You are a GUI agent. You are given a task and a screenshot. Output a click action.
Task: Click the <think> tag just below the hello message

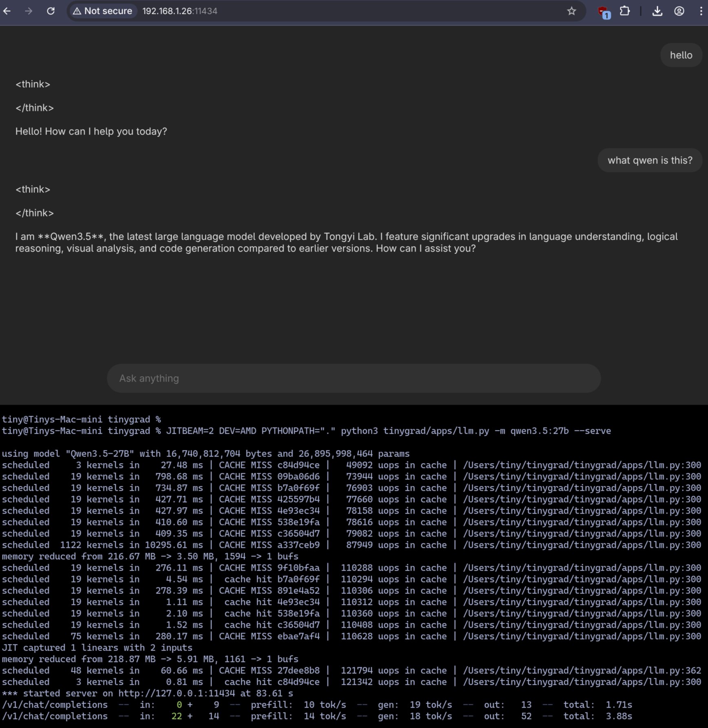[33, 84]
